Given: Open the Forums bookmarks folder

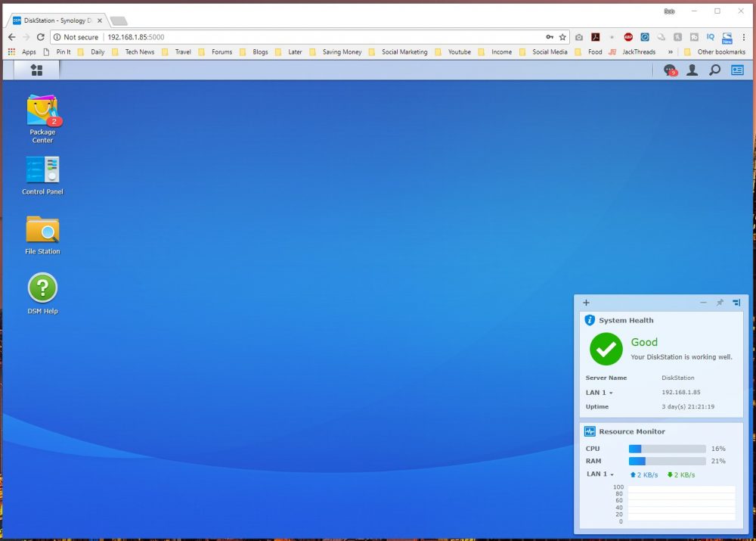Looking at the screenshot, I should (215, 51).
